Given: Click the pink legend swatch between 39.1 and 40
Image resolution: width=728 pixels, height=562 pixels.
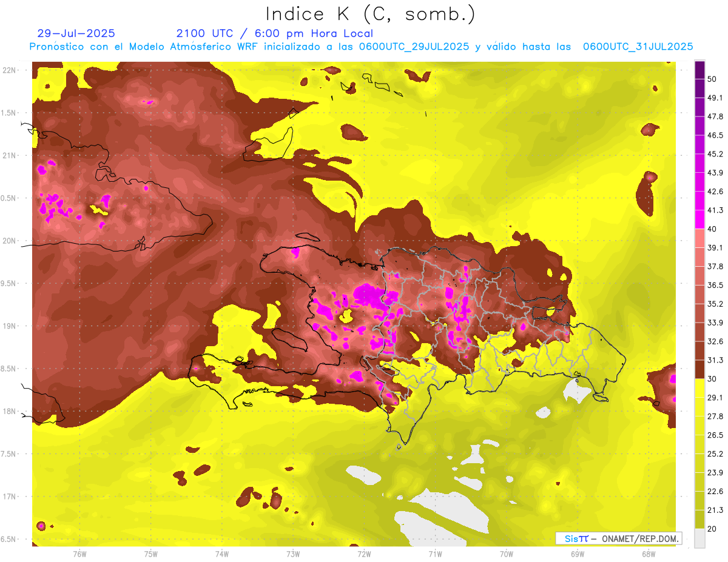Looking at the screenshot, I should [x=699, y=238].
